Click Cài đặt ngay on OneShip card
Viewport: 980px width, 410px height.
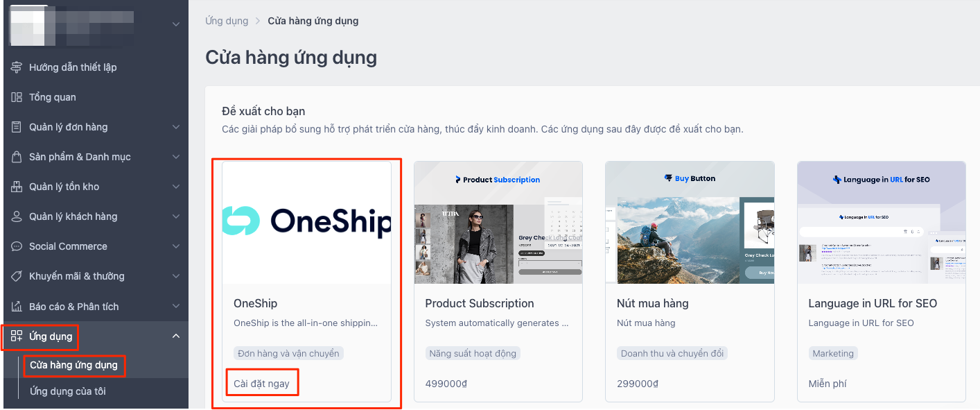[x=261, y=384]
